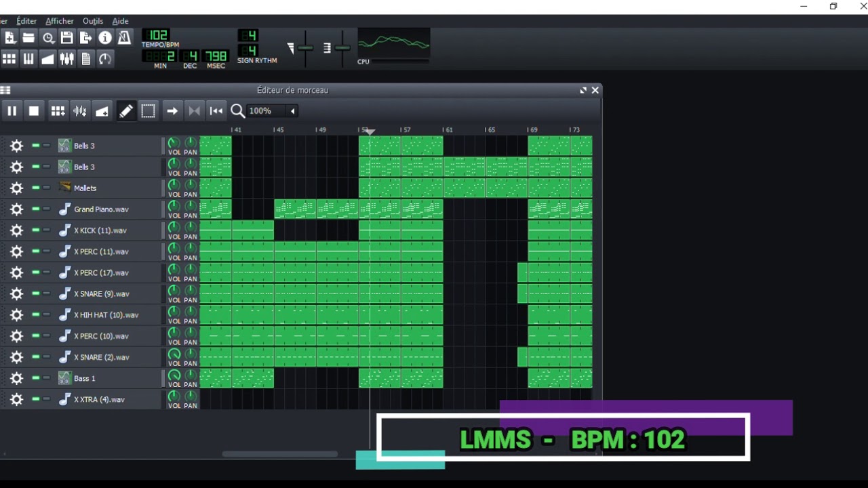Add a sample track with waveform icon
Viewport: 868px width, 488px height.
pos(80,111)
